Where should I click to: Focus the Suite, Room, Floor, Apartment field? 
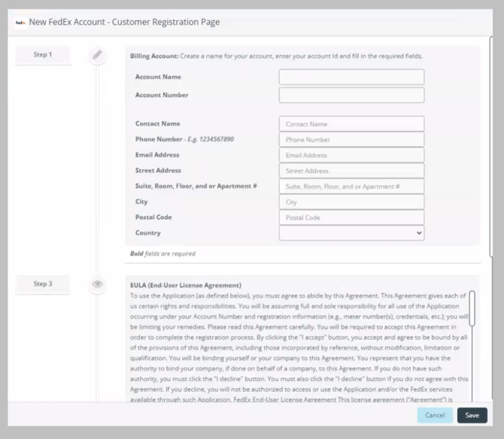tap(351, 186)
